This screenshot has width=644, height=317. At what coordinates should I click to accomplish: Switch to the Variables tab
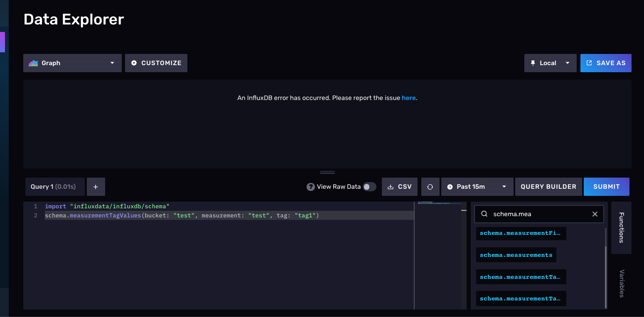point(621,284)
